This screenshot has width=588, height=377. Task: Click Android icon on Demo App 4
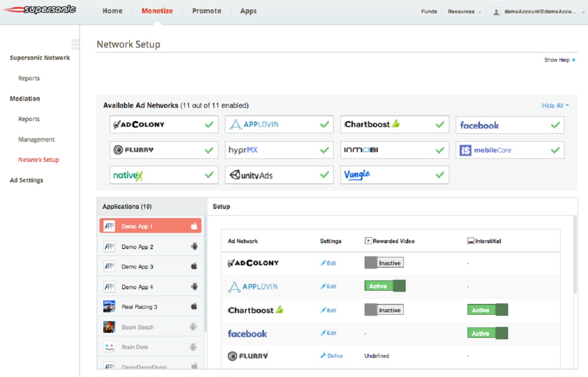click(194, 286)
